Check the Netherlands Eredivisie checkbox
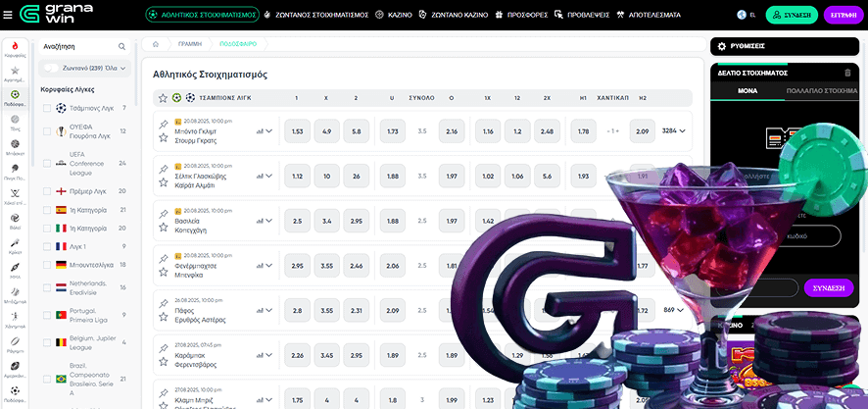The height and width of the screenshot is (409, 868). 47,287
